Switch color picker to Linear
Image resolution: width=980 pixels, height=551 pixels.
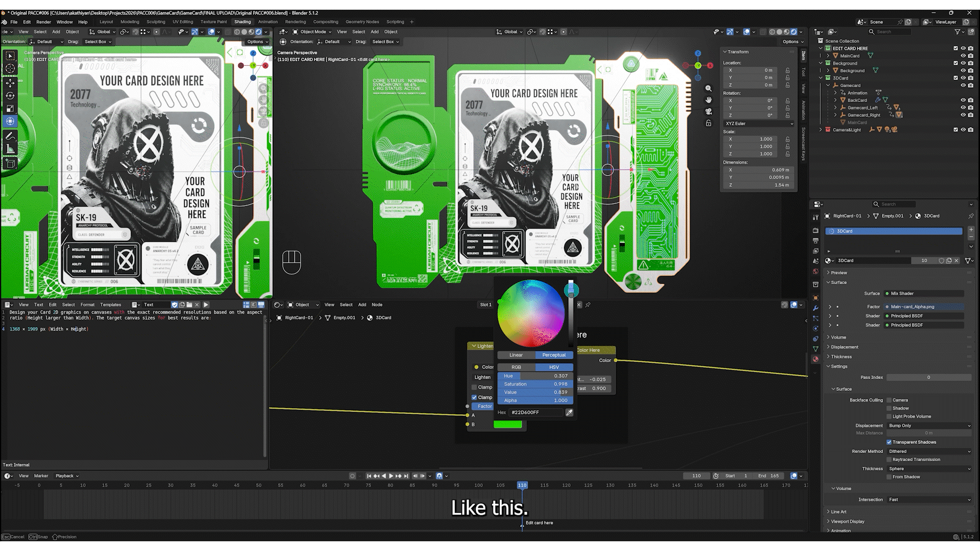pyautogui.click(x=516, y=355)
